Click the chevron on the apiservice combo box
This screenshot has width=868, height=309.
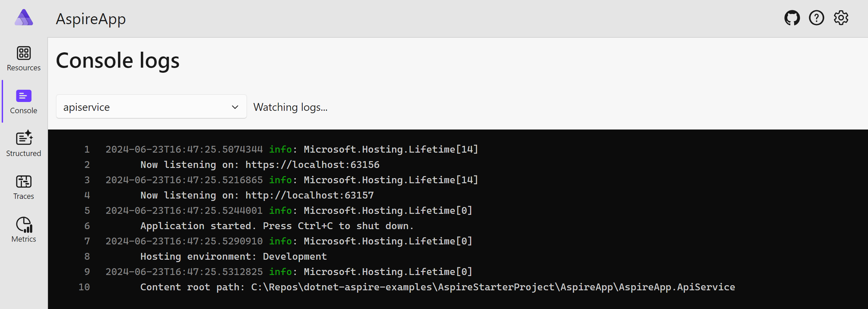click(x=235, y=106)
